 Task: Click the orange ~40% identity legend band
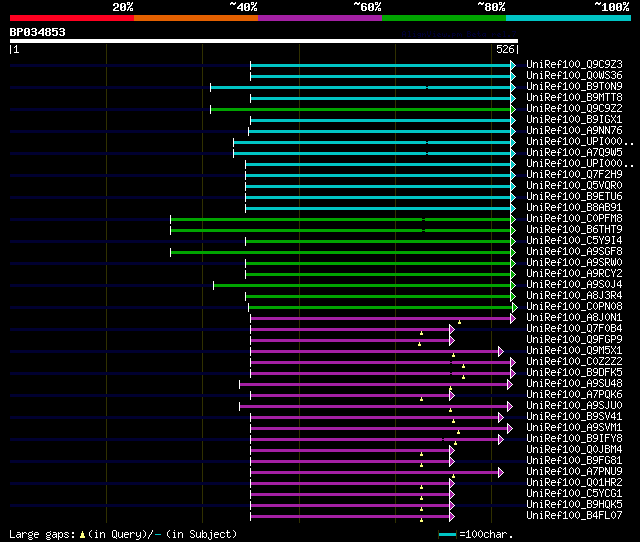[x=196, y=18]
